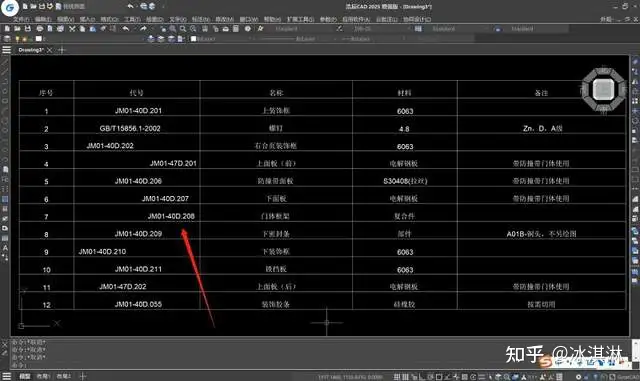Viewport: 640px width, 381px height.
Task: Select table cell JM01-40D.210
Action: [102, 252]
